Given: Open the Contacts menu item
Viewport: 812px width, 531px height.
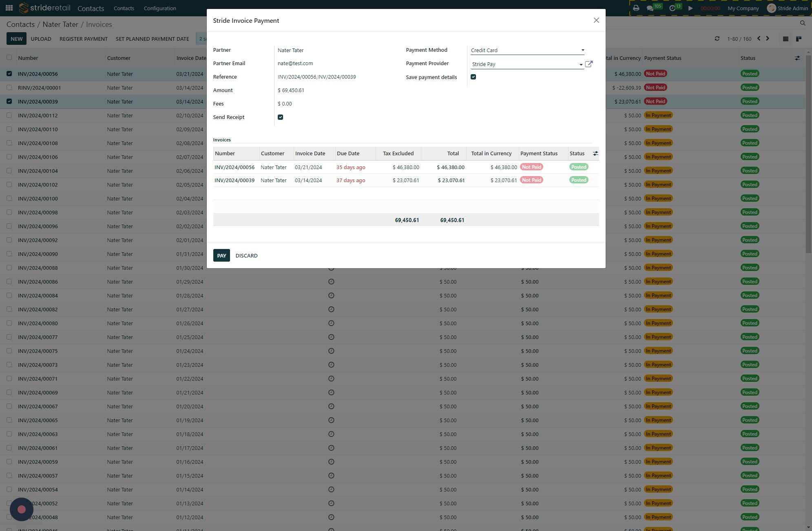Looking at the screenshot, I should coord(124,8).
